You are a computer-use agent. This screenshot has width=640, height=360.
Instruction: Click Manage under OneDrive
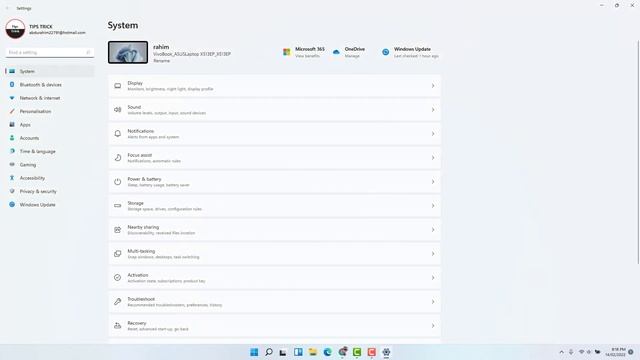(352, 56)
